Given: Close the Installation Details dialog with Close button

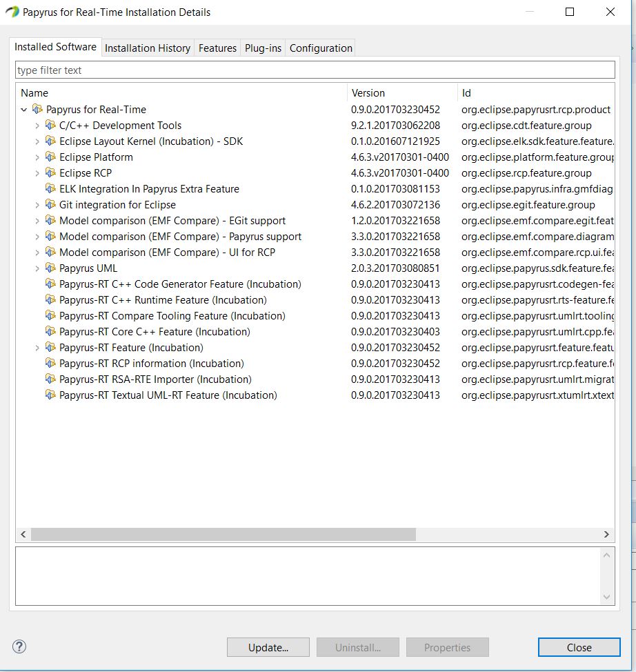Looking at the screenshot, I should pyautogui.click(x=579, y=647).
